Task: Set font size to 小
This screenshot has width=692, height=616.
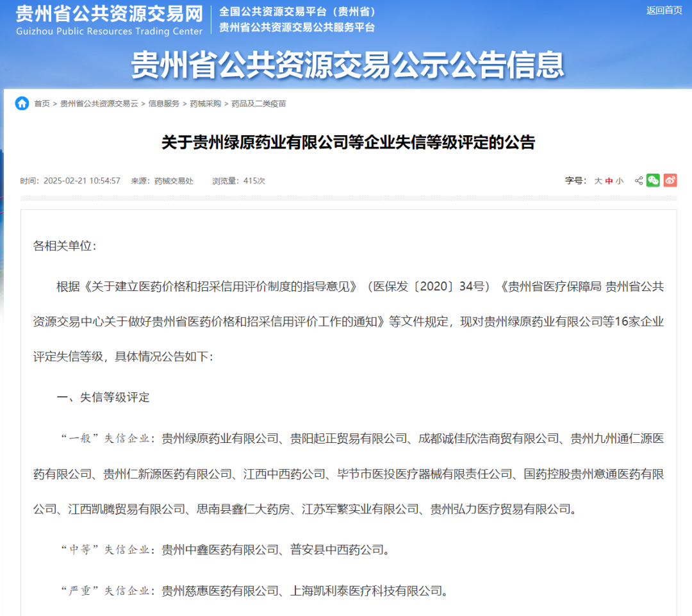Action: [620, 181]
